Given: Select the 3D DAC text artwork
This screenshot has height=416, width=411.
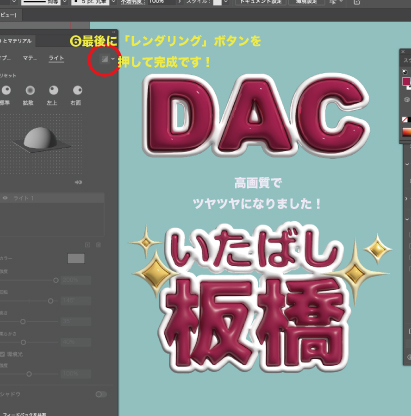Looking at the screenshot, I should [257, 115].
